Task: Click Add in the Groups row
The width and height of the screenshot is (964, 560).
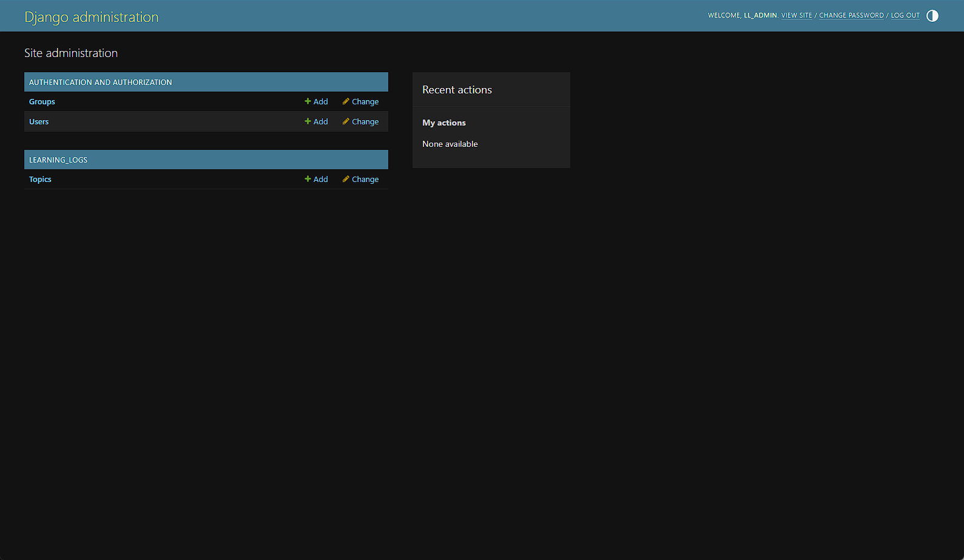Action: [x=316, y=101]
